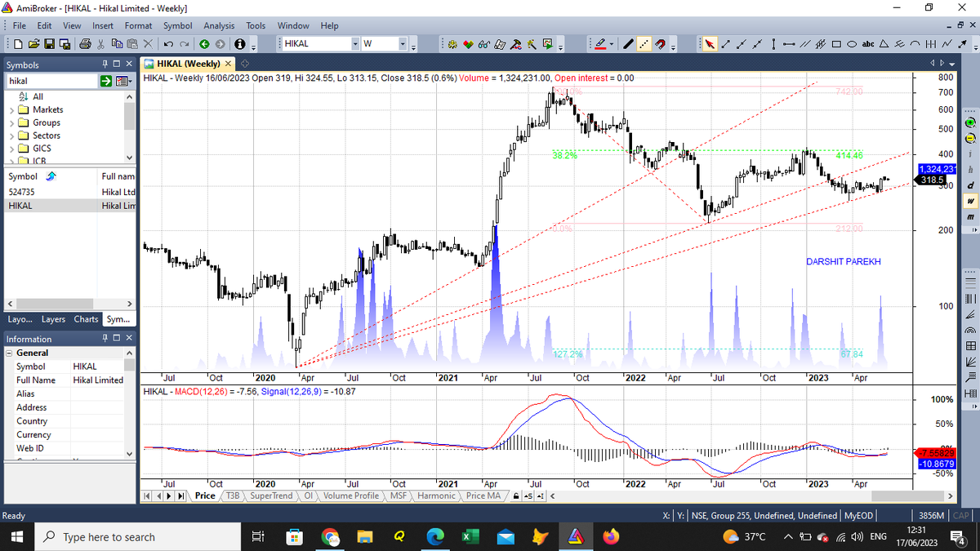
Task: Create a new chart with New icon
Action: [18, 44]
